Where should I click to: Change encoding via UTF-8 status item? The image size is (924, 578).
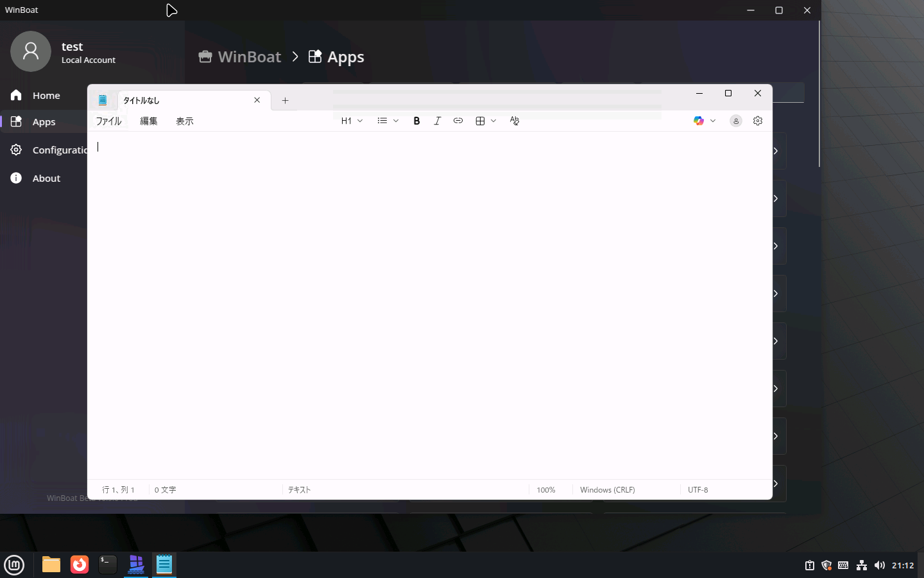click(x=697, y=490)
